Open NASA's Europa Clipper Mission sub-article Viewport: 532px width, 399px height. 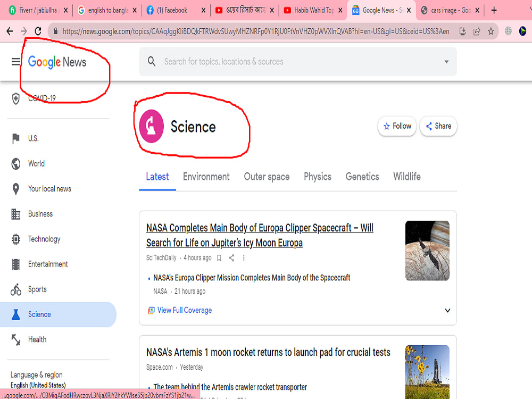click(x=252, y=278)
